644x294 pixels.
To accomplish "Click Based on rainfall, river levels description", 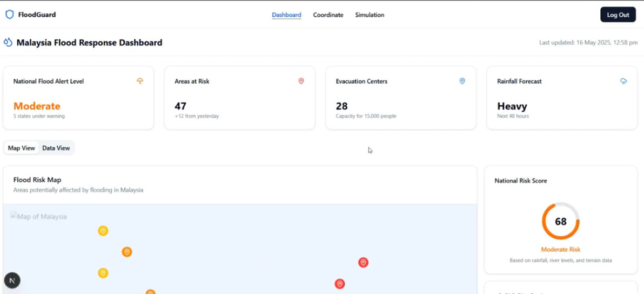I will [x=561, y=261].
